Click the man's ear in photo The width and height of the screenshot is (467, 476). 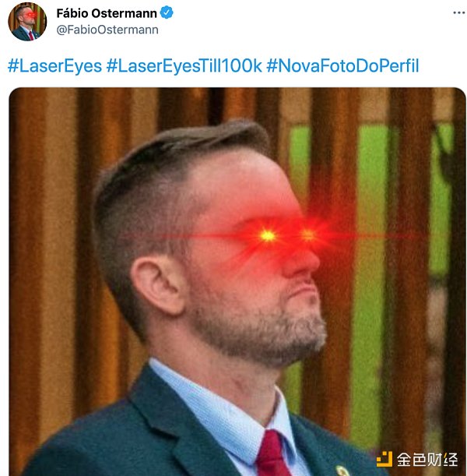[x=158, y=285]
